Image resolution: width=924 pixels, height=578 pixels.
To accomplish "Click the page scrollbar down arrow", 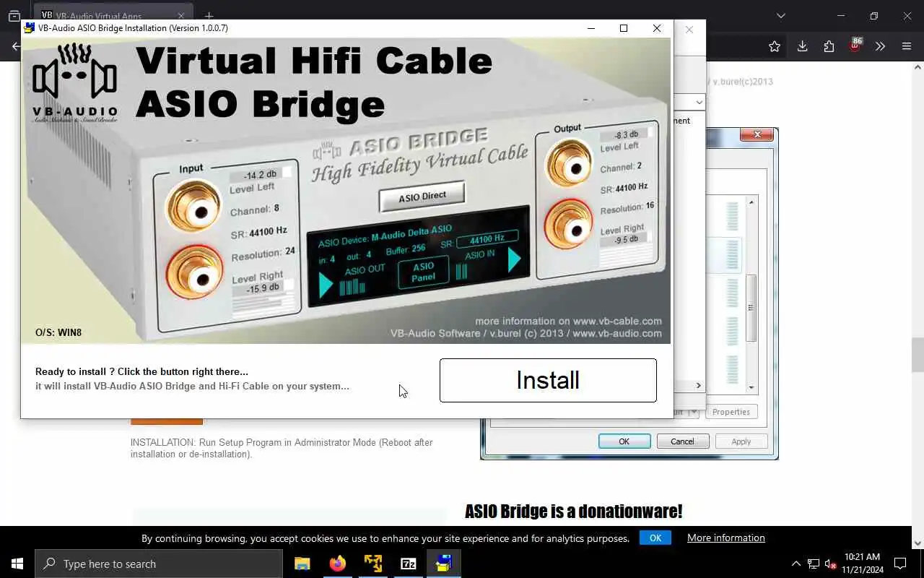I will pos(918,543).
